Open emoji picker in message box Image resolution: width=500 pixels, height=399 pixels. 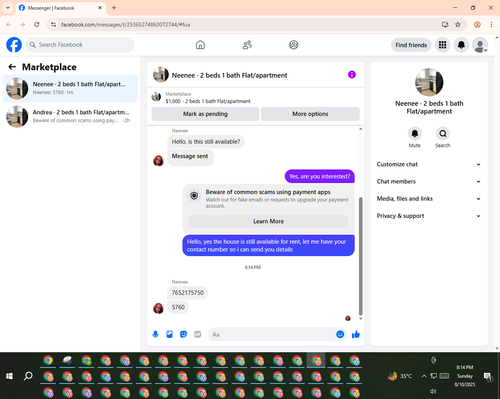[340, 334]
